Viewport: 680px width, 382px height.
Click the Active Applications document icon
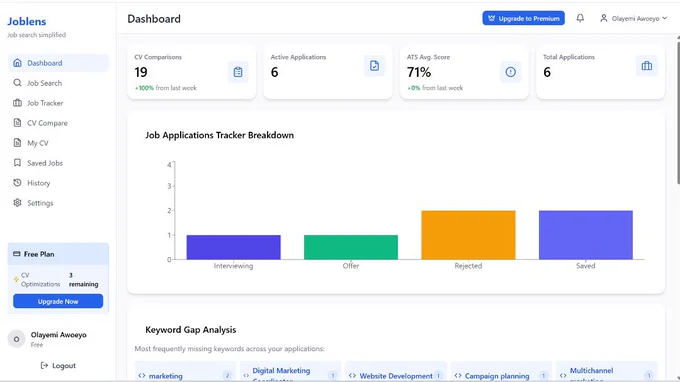[374, 66]
